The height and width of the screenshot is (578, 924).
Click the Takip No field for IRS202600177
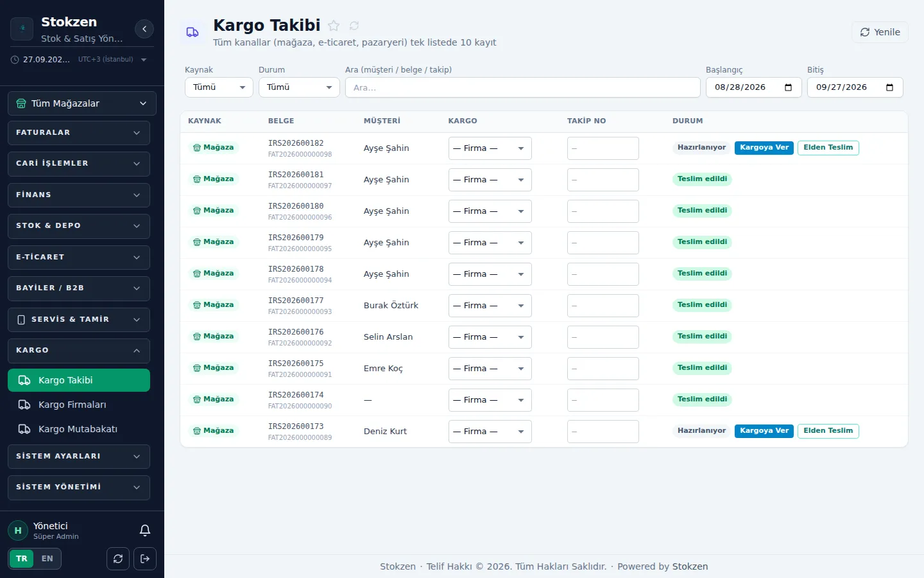click(603, 306)
